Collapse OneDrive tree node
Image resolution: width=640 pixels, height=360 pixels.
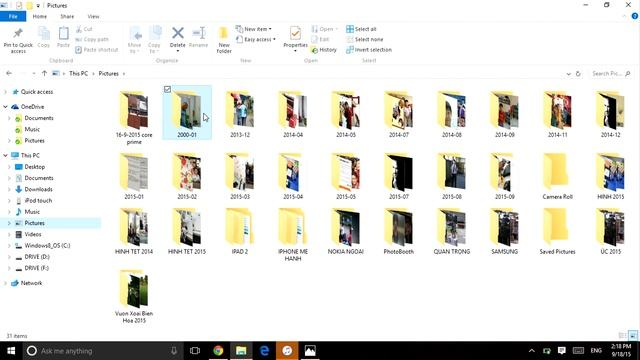click(x=5, y=107)
